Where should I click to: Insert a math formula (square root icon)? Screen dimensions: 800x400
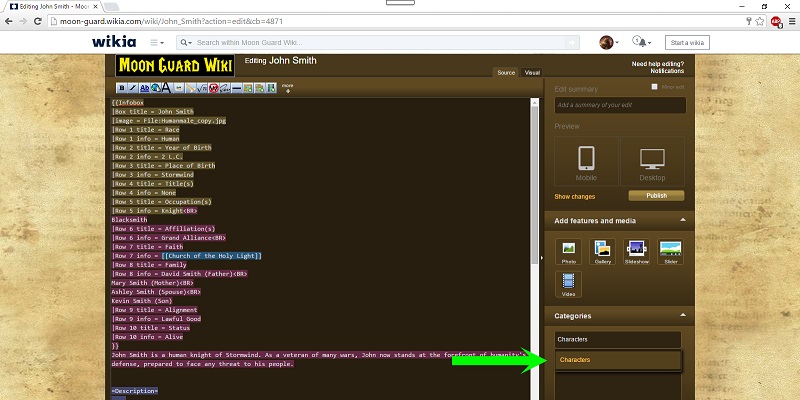(x=202, y=88)
